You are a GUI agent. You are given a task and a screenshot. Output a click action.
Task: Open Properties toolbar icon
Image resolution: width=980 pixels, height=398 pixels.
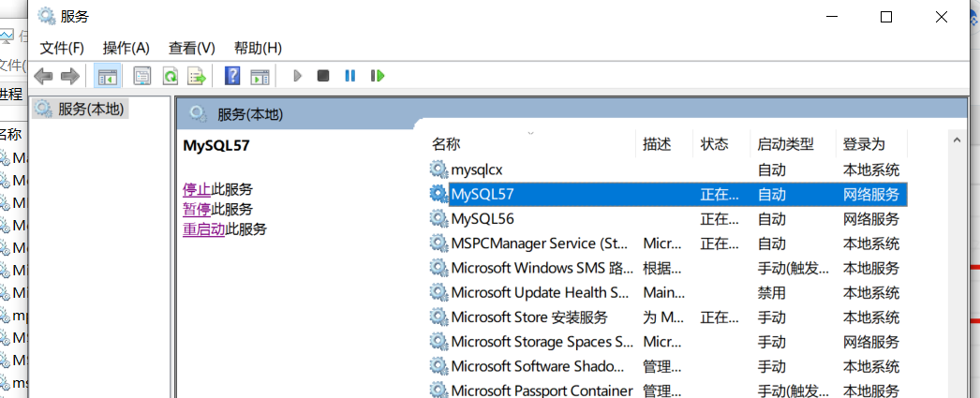[x=142, y=76]
